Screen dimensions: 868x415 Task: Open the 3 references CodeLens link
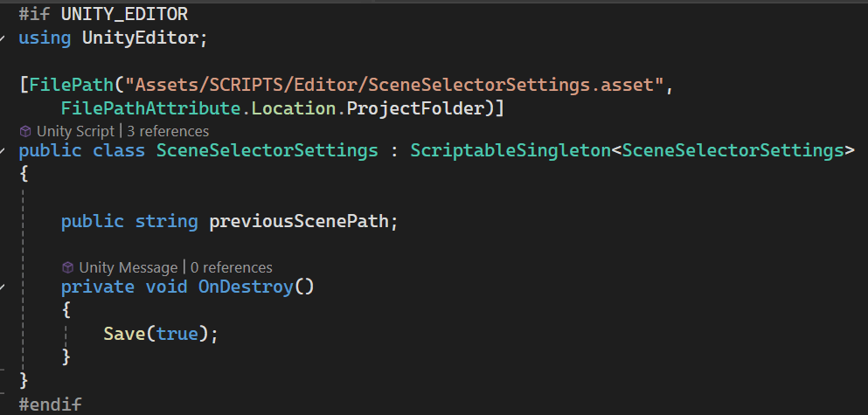(168, 131)
